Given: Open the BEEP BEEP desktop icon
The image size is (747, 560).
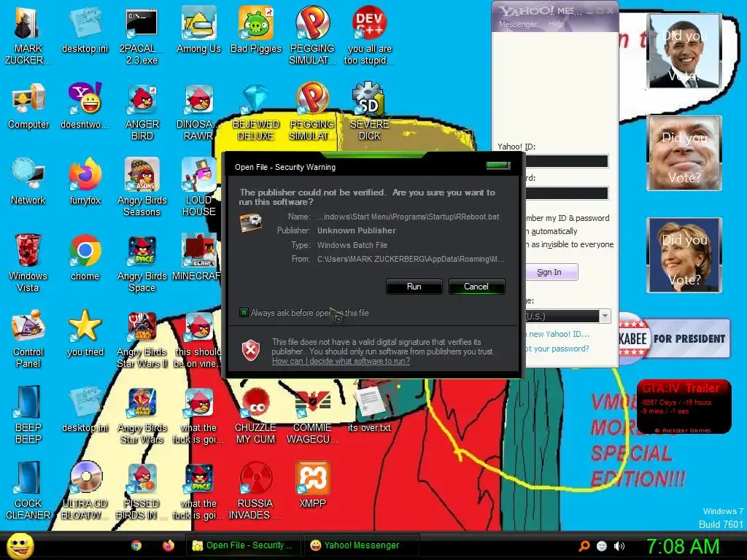Looking at the screenshot, I should (28, 414).
